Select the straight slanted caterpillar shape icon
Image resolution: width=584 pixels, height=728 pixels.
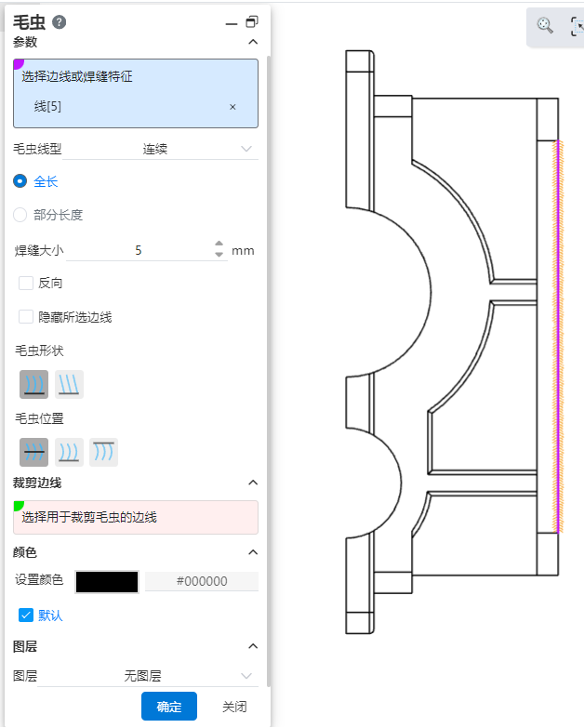tap(69, 384)
